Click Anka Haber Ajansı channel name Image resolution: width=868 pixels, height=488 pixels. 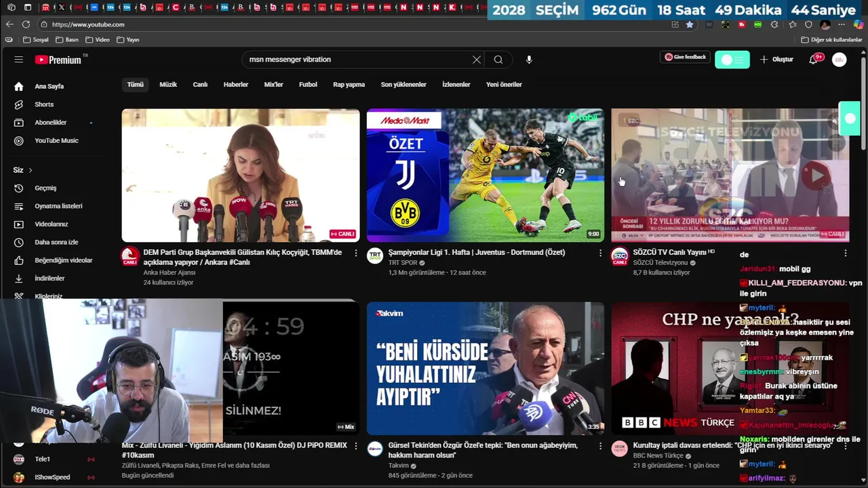tap(170, 272)
